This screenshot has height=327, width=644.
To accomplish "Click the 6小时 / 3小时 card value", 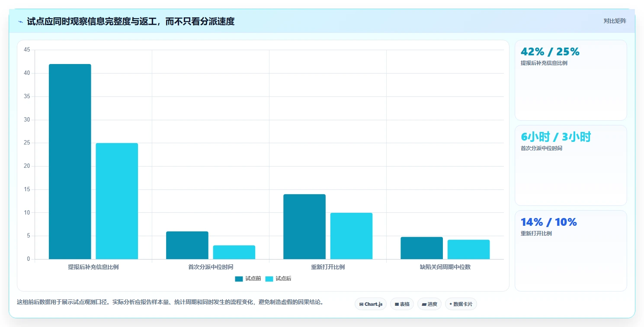I will (556, 137).
